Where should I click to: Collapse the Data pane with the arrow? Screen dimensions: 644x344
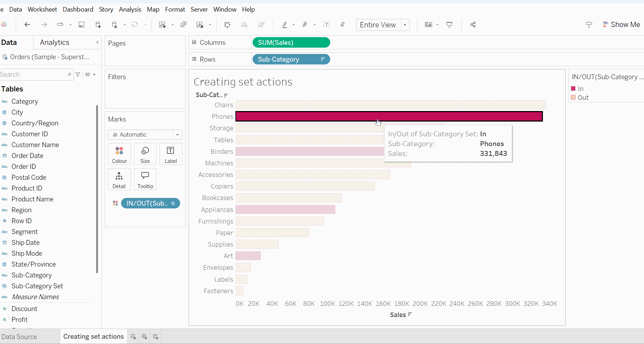point(98,42)
